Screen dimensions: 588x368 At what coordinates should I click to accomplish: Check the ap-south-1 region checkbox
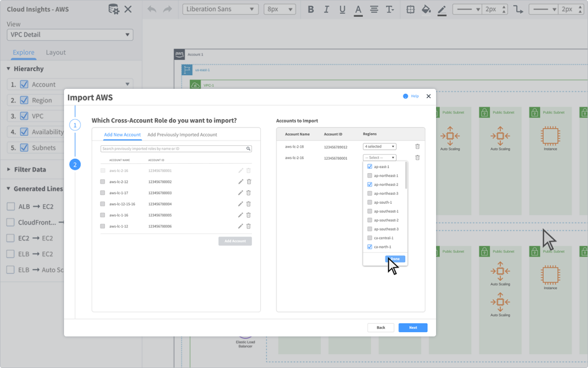[x=369, y=202]
